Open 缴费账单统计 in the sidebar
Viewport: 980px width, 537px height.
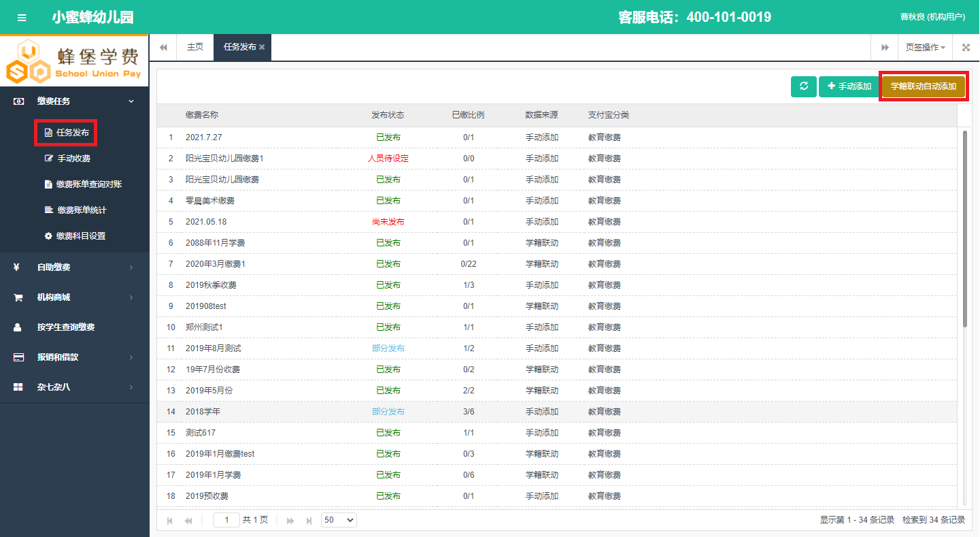pos(82,210)
